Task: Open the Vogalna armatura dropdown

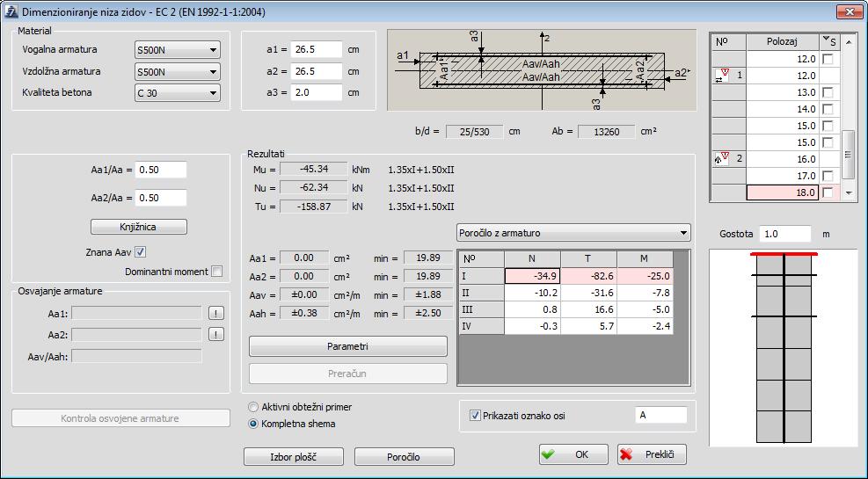Action: (x=177, y=50)
